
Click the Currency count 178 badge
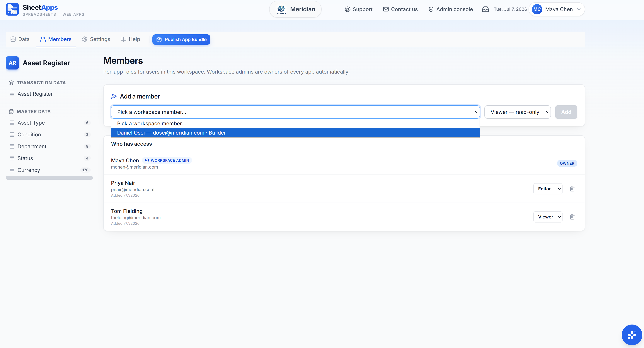[85, 170]
